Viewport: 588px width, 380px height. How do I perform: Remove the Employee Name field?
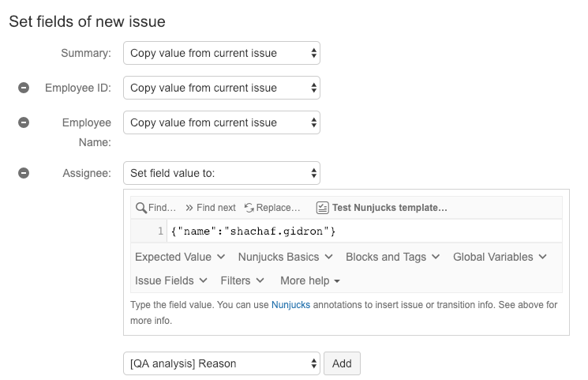24,122
